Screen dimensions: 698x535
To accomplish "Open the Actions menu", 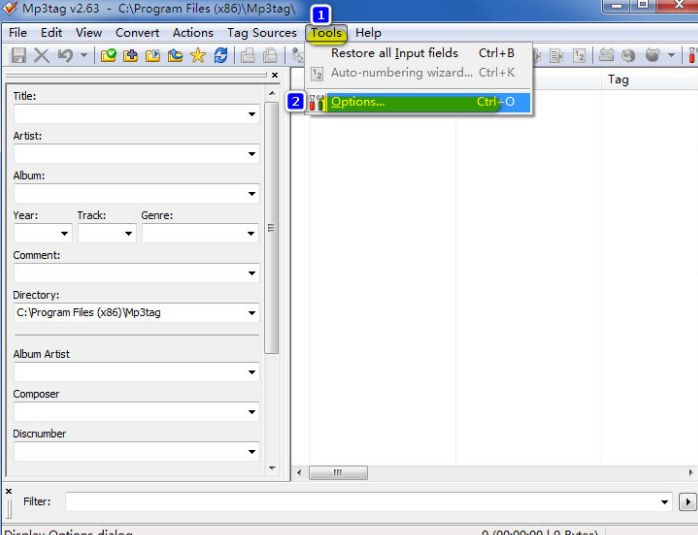I will pos(193,33).
